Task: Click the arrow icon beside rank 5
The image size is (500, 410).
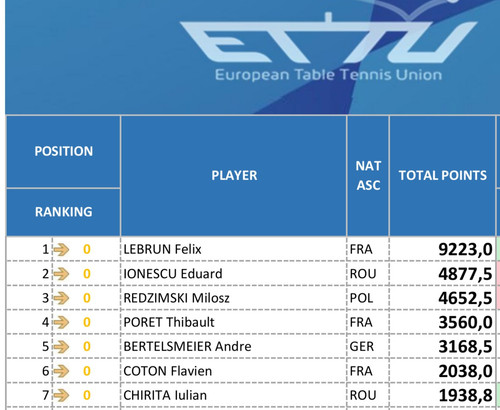Action: [x=62, y=347]
